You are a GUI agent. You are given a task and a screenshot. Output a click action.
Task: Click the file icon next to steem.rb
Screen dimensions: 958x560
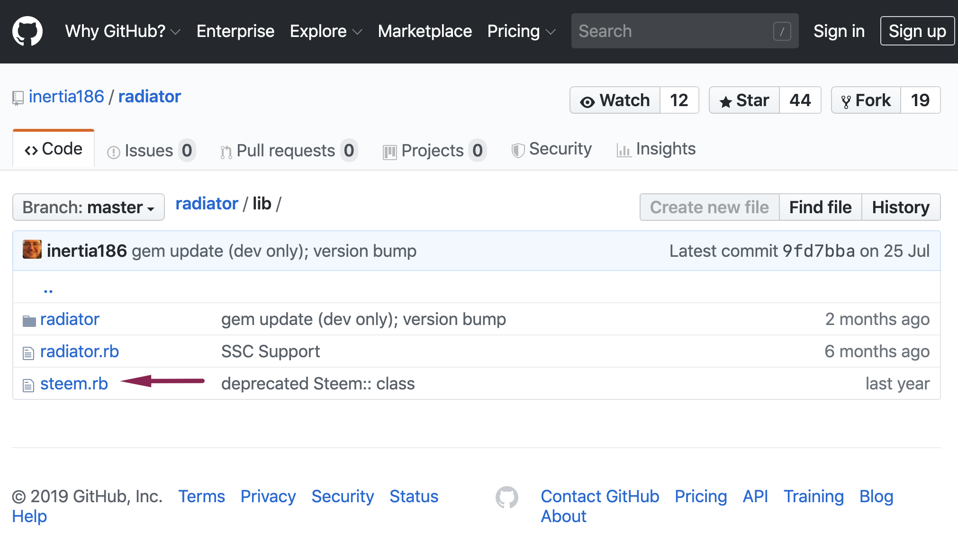28,385
